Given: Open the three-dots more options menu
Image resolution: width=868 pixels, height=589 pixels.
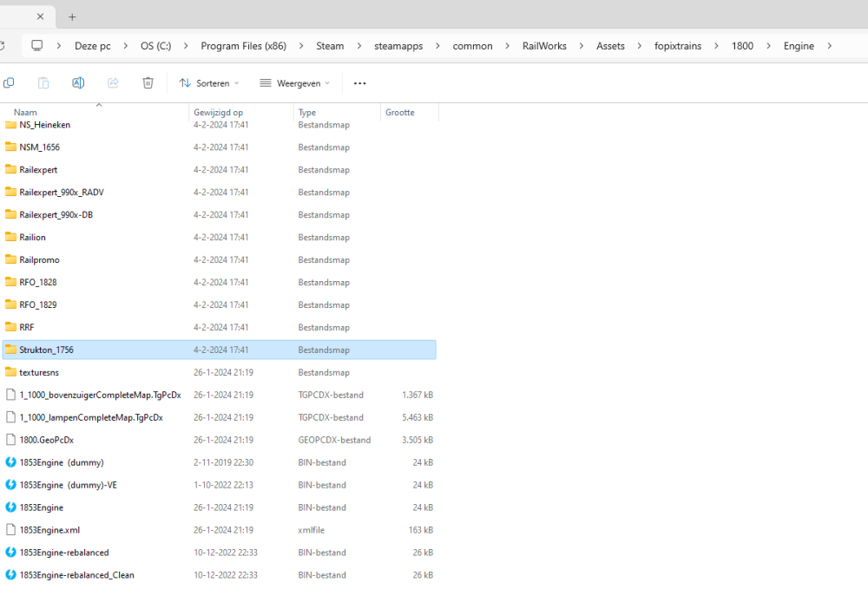Looking at the screenshot, I should click(x=360, y=83).
